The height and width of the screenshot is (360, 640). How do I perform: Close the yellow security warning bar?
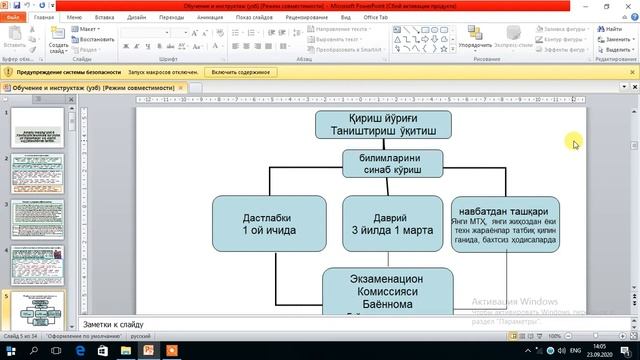click(632, 72)
